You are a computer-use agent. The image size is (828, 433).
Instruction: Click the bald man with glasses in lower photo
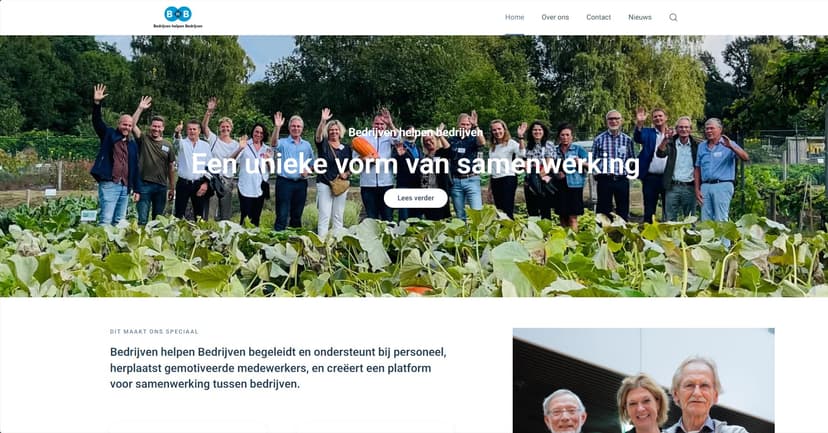pyautogui.click(x=564, y=412)
